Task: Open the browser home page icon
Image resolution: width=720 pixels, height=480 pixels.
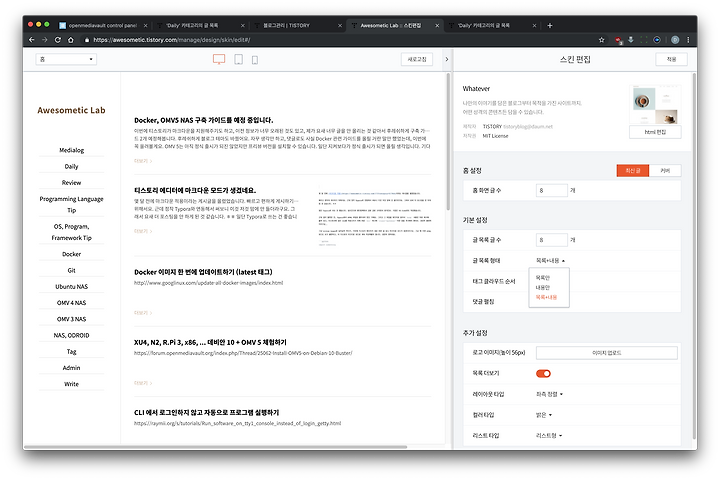Action: [x=71, y=40]
